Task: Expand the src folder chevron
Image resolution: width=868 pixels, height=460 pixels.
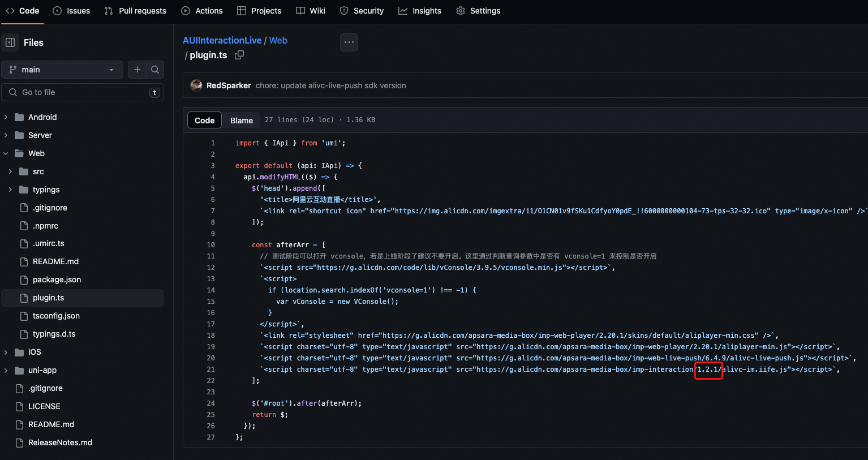Action: (x=10, y=171)
